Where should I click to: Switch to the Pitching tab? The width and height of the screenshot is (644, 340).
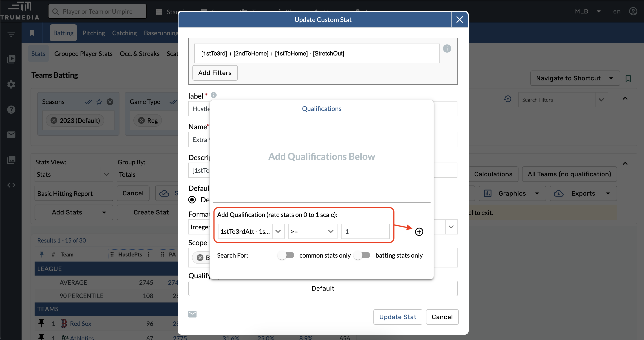tap(93, 33)
